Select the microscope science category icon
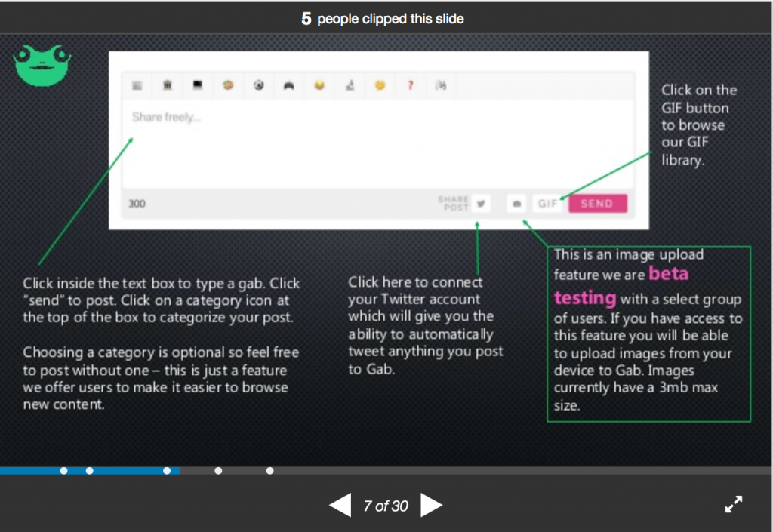 (350, 85)
